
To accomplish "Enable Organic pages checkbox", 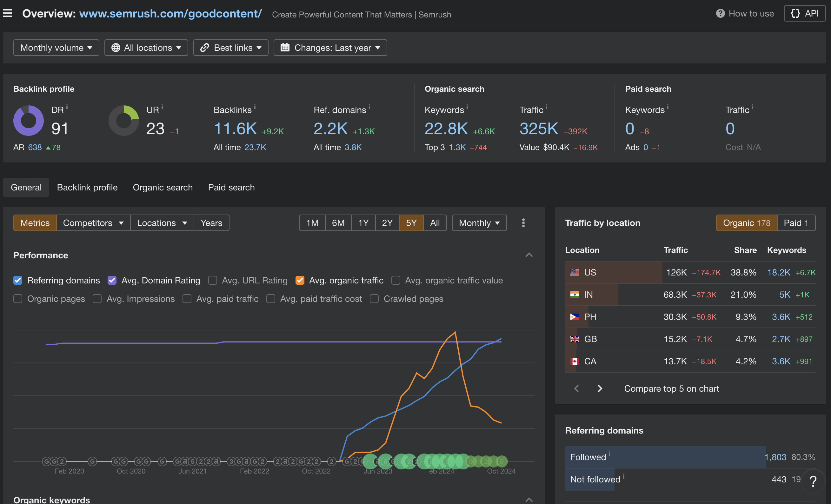I will click(x=18, y=299).
